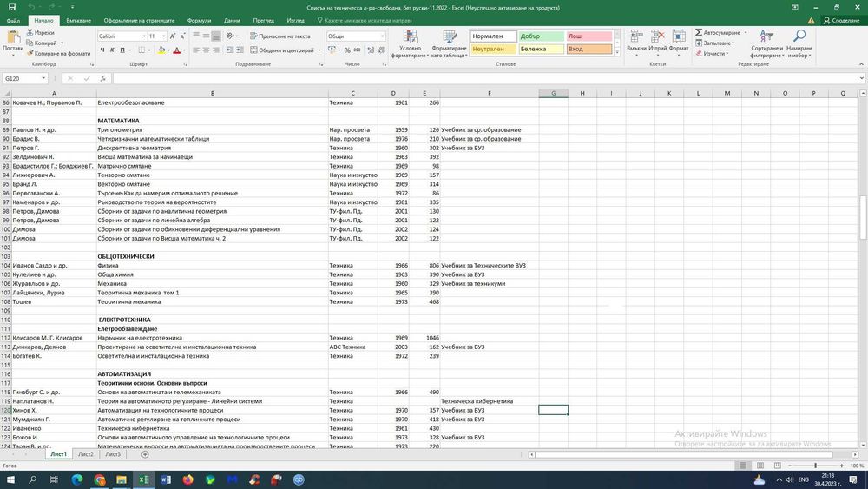Click the decrease indent icon
Viewport: 868px width, 489px height.
230,50
